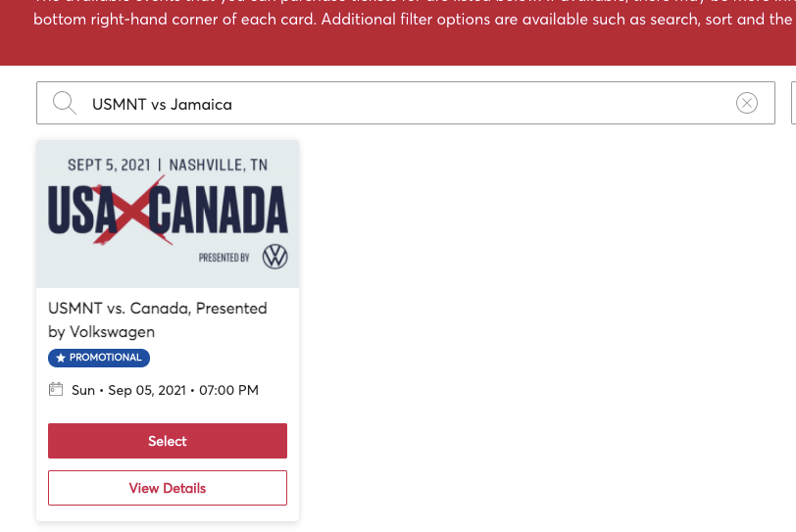Open View Details for the Canada match
Image resolution: width=796 pixels, height=532 pixels.
[168, 488]
